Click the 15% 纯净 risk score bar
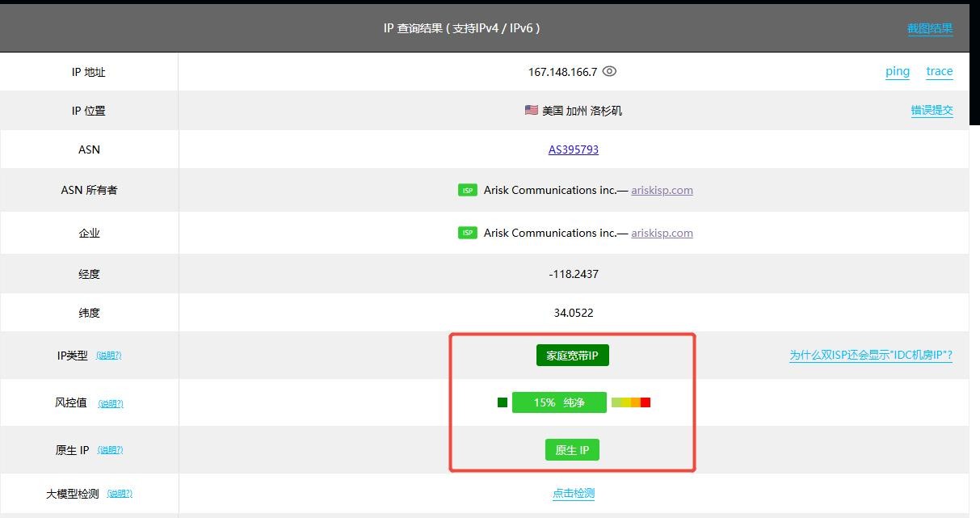Image resolution: width=980 pixels, height=518 pixels. (559, 402)
